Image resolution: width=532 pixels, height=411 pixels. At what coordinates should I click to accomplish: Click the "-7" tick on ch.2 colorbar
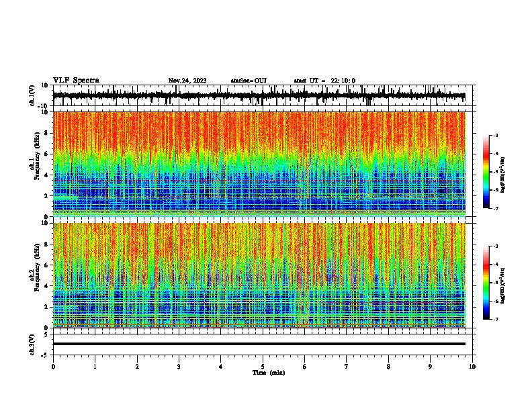(496, 319)
